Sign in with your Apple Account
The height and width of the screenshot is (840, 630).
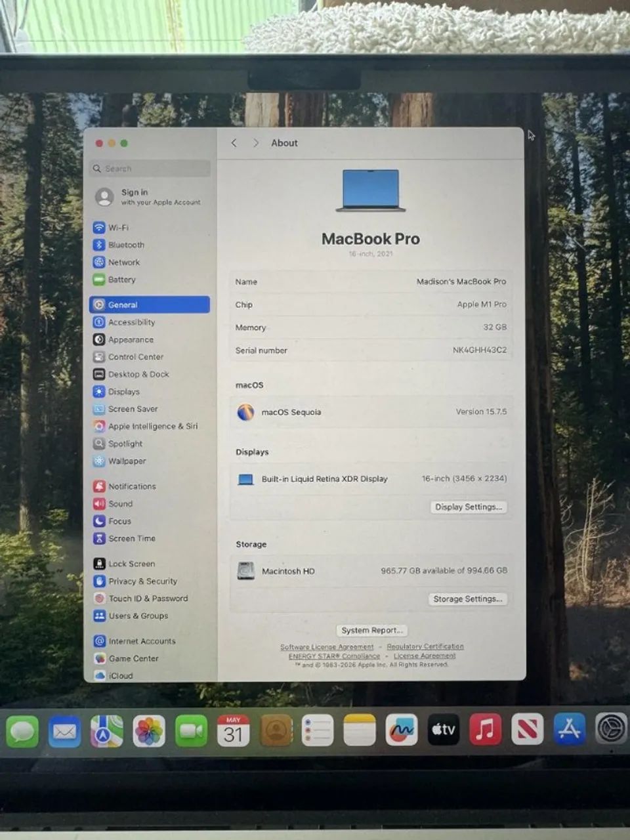click(x=150, y=197)
